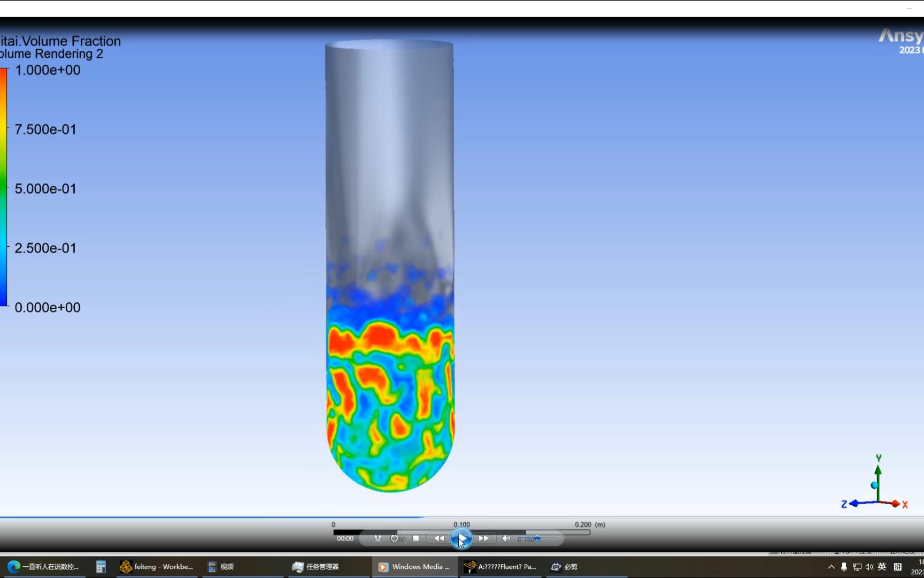Viewport: 924px width, 578px height.
Task: Enable repeat playback mode
Action: tap(395, 538)
